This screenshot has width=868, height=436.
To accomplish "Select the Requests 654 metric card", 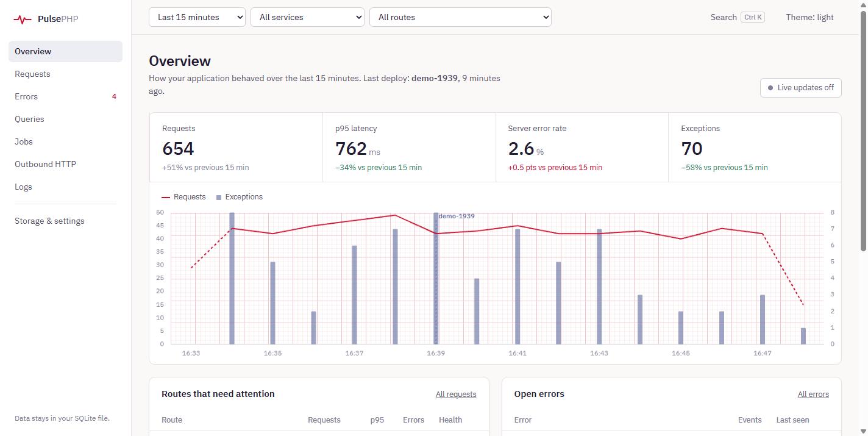I will tap(236, 148).
